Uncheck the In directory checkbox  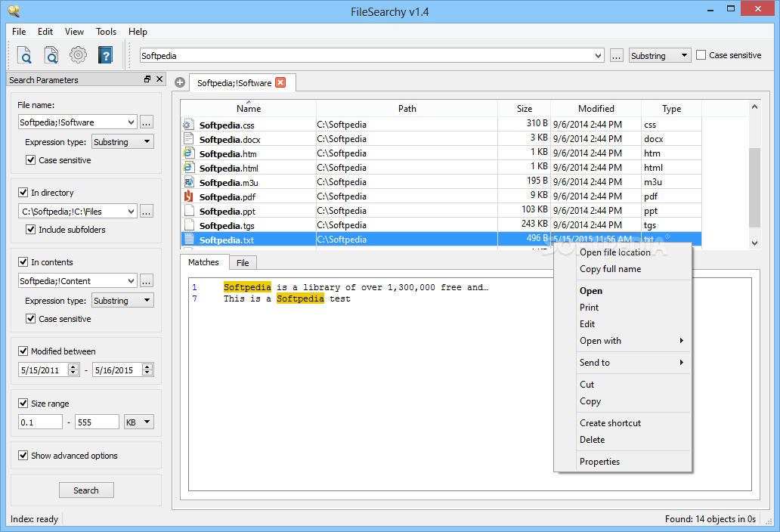(x=23, y=193)
